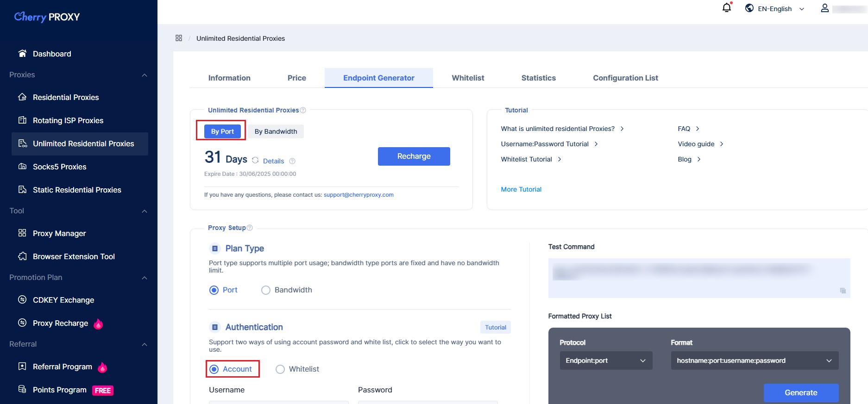Click the help icon beside Unlimited Residential Proxies heading
868x404 pixels.
click(x=303, y=110)
